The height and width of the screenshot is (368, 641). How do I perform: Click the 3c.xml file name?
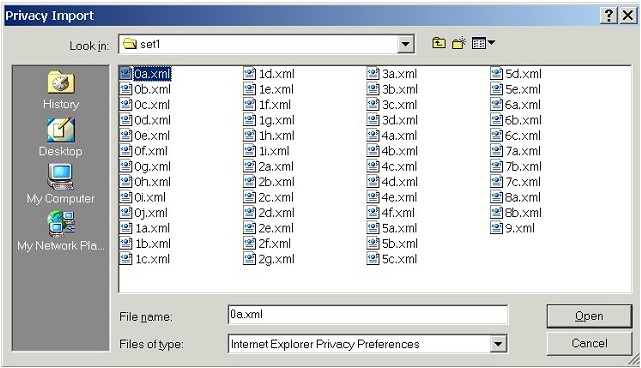tap(399, 105)
